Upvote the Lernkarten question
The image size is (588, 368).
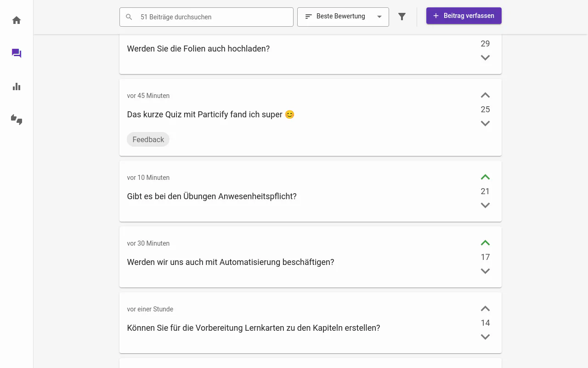pyautogui.click(x=485, y=309)
